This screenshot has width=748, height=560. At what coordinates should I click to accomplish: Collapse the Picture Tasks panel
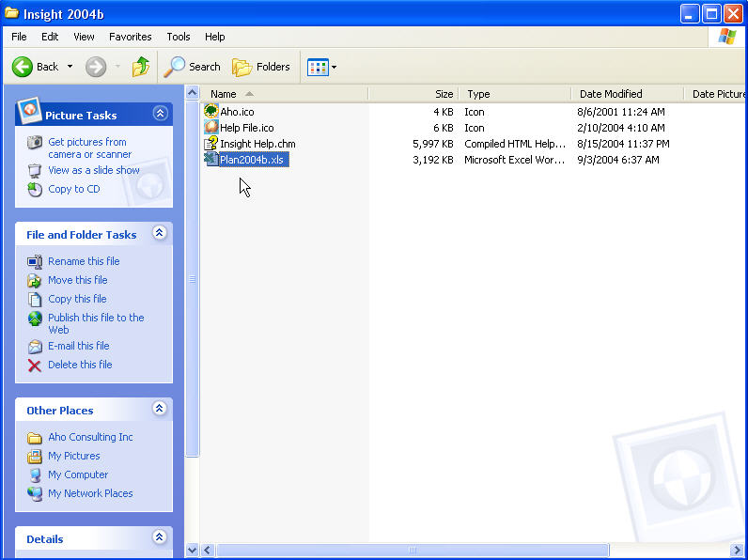[160, 114]
